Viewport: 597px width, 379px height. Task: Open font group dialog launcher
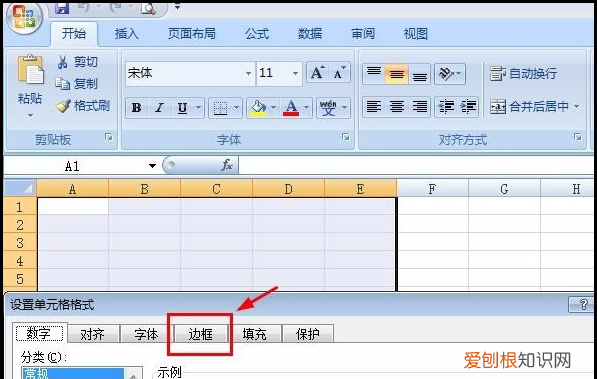(345, 137)
